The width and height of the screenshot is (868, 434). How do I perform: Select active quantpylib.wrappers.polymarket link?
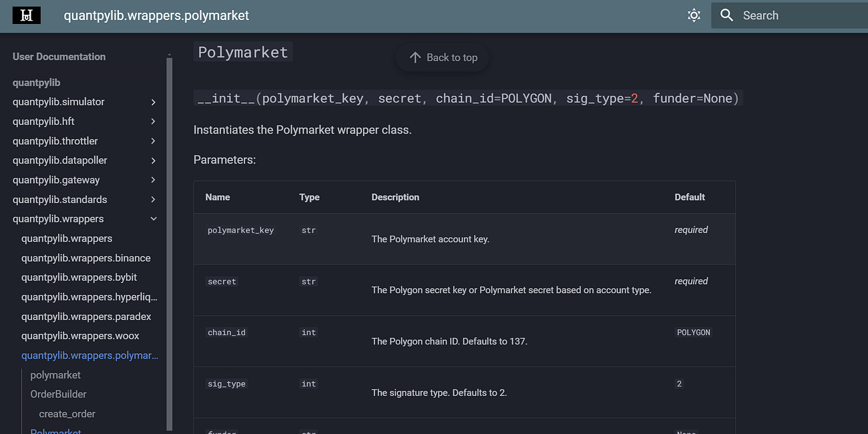(89, 355)
